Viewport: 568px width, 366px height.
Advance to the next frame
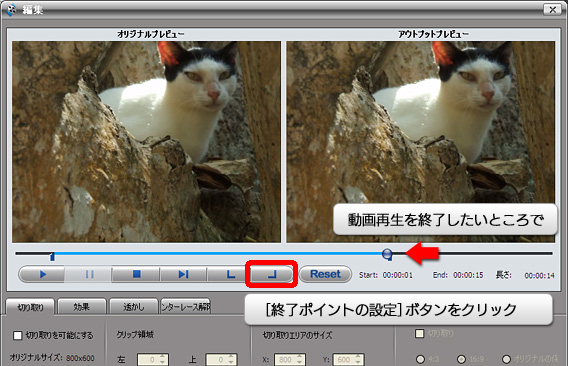[x=183, y=274]
